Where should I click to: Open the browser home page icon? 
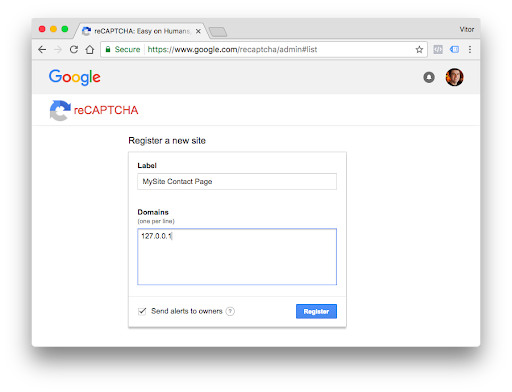click(x=90, y=50)
